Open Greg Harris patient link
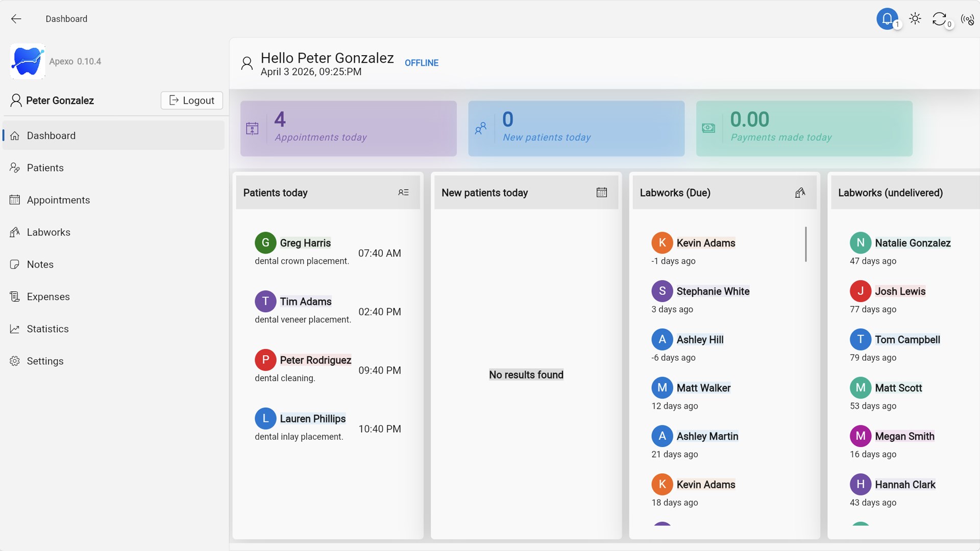The image size is (980, 551). tap(305, 243)
